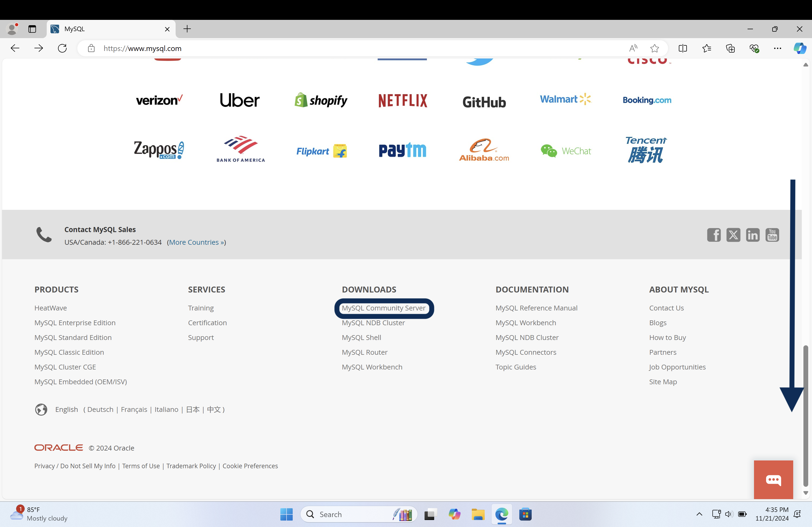Open Support services link
This screenshot has width=812, height=527.
[201, 338]
